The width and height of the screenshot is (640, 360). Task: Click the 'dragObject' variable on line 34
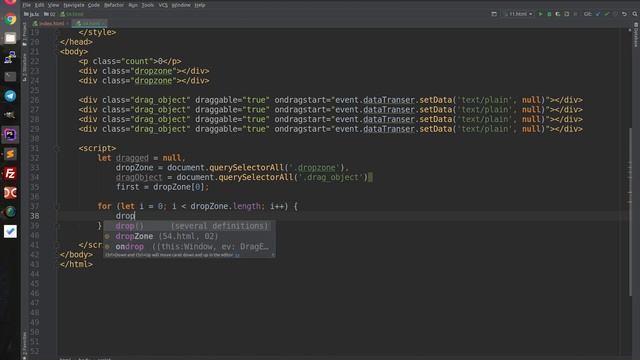139,177
